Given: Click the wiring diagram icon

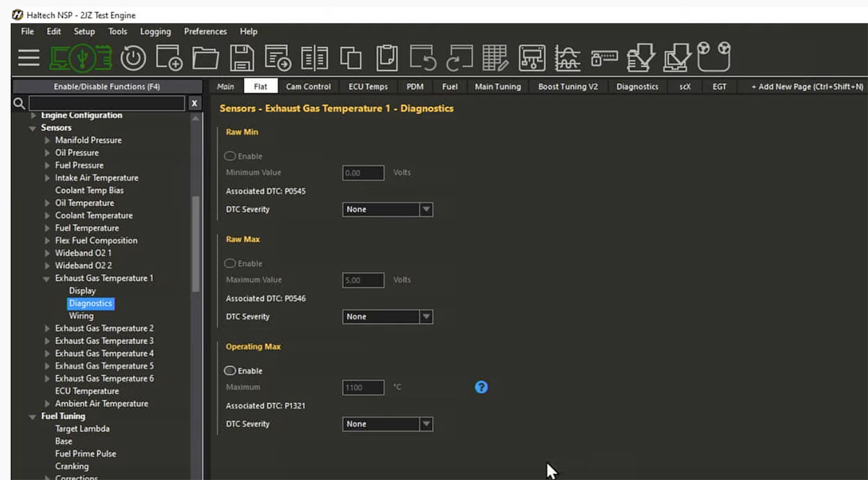Looking at the screenshot, I should pos(532,58).
